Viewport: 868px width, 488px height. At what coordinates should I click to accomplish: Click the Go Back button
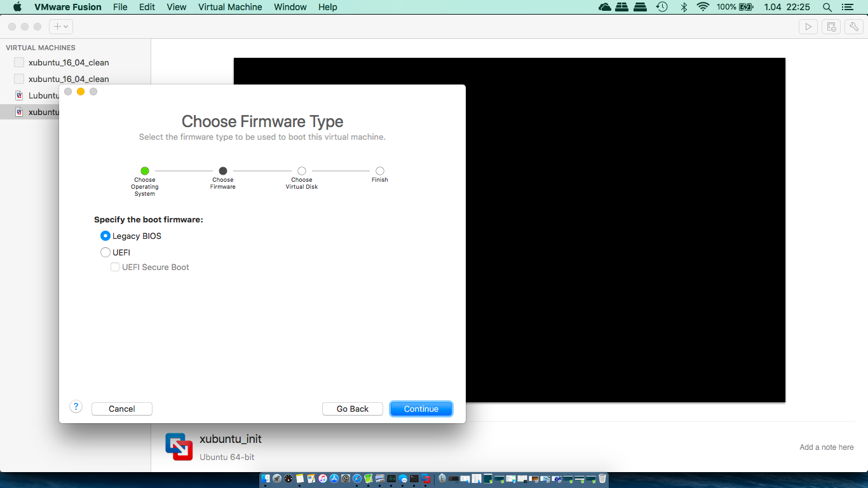click(353, 409)
